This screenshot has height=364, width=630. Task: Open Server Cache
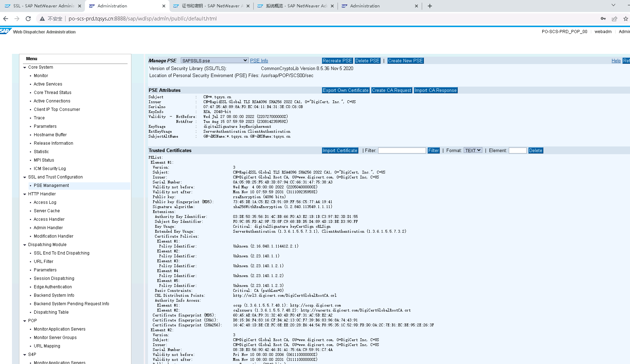[47, 211]
